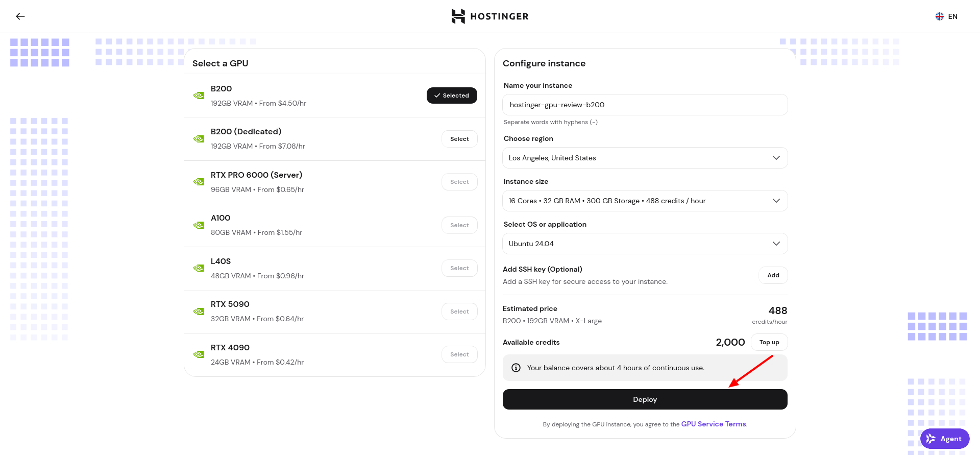Add an SSH key
The height and width of the screenshot is (455, 980).
coord(773,275)
